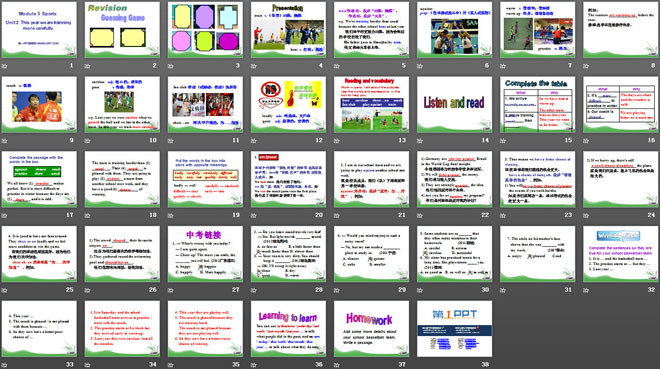Select slide 12 thumbnail with prohibition sign

[x=288, y=104]
